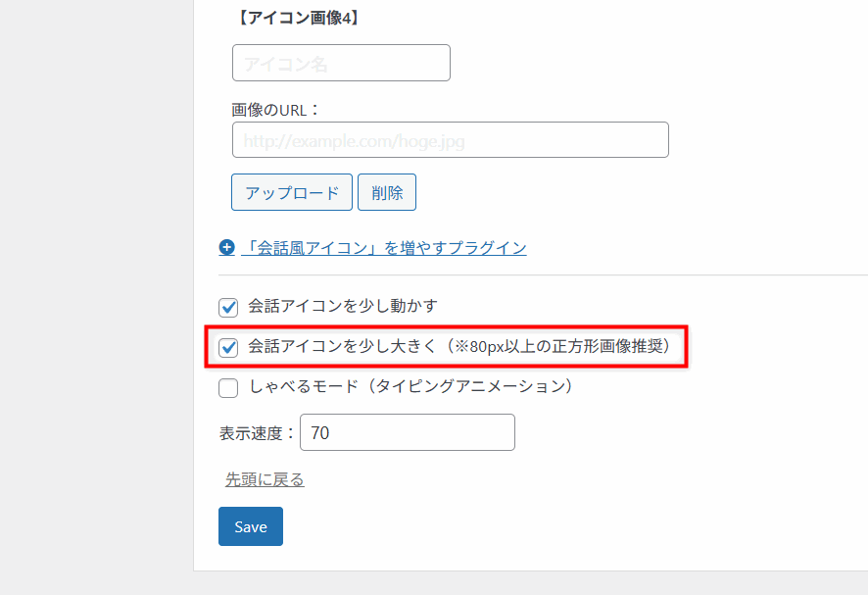Image resolution: width=868 pixels, height=595 pixels.
Task: Uncheck 会話アイコンを少し動かす checkbox
Action: pos(228,307)
